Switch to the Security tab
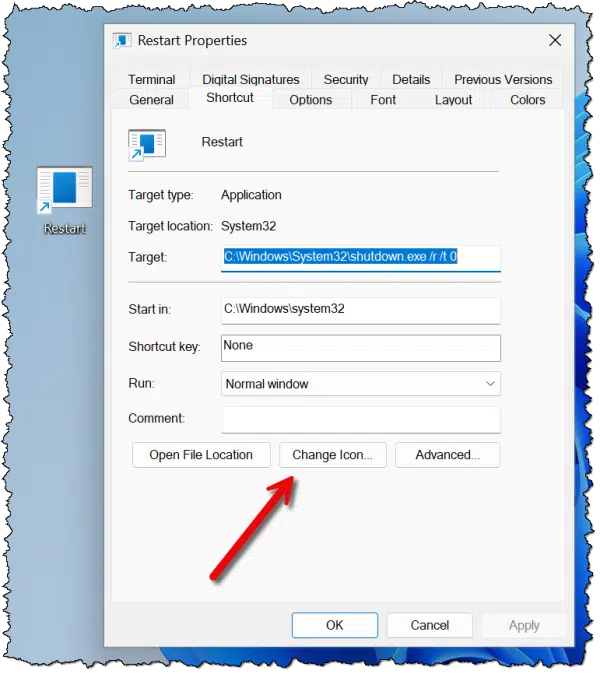Screen dimensions: 600x674 (x=346, y=80)
